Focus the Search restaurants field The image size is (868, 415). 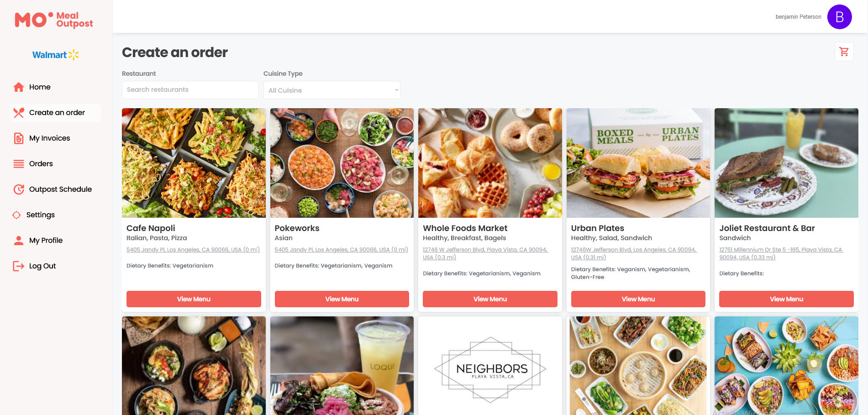[x=190, y=89]
